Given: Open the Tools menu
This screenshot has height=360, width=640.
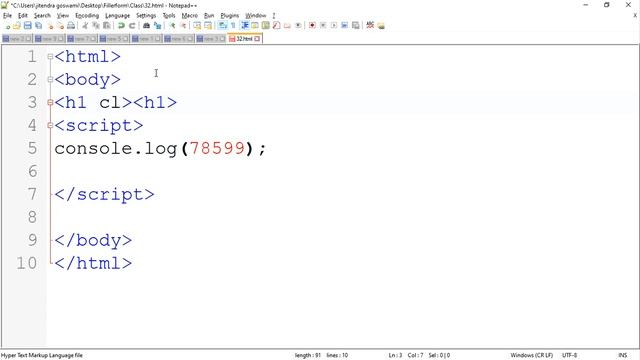Looking at the screenshot, I should (x=169, y=16).
